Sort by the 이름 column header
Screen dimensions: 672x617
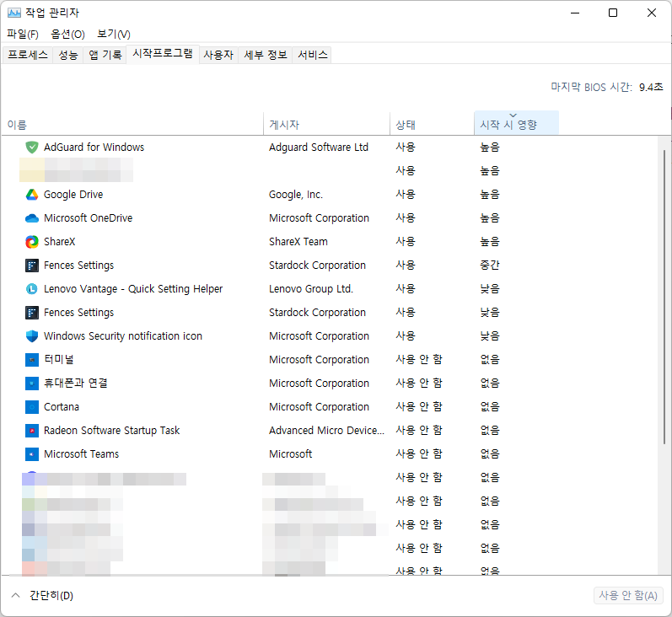point(133,125)
